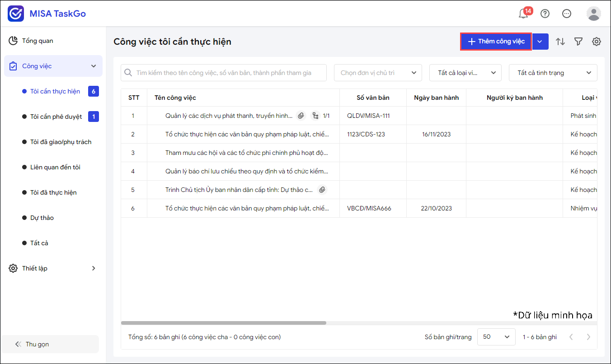Click the Số văn bản column header

pyautogui.click(x=373, y=98)
